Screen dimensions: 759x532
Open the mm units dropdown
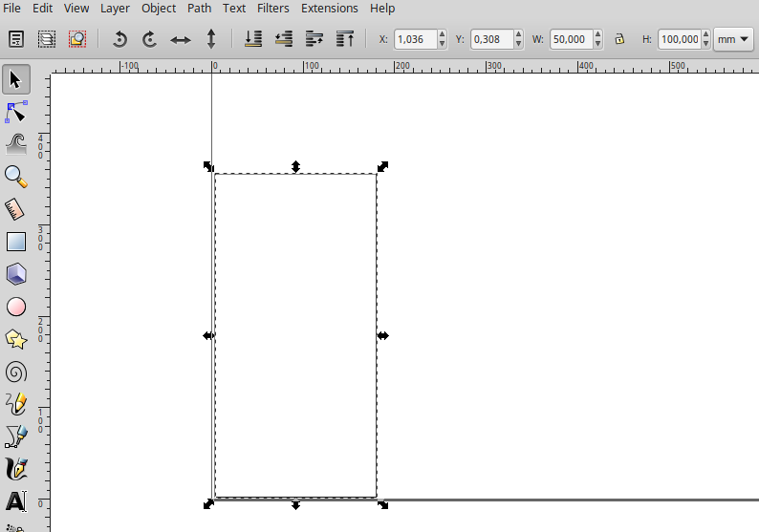pyautogui.click(x=732, y=39)
